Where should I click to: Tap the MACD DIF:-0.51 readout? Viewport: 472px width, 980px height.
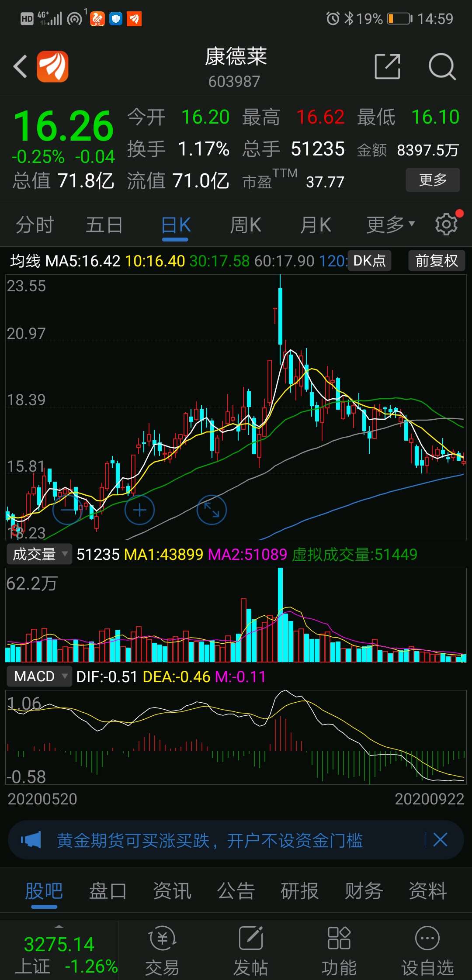107,677
